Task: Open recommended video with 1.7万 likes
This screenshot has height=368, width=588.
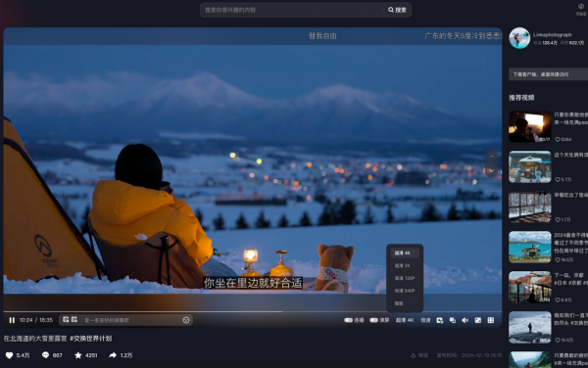Action: [529, 207]
